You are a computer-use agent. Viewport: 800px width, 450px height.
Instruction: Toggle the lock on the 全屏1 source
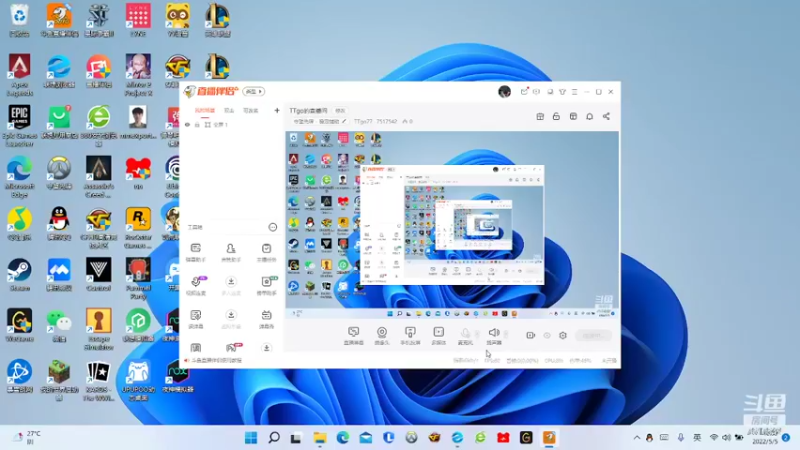click(197, 124)
